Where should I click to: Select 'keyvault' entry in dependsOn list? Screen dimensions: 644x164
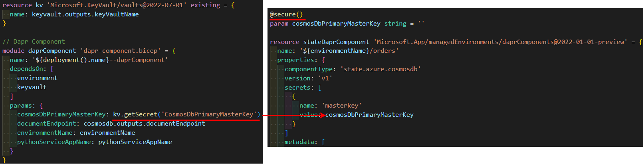(x=32, y=87)
